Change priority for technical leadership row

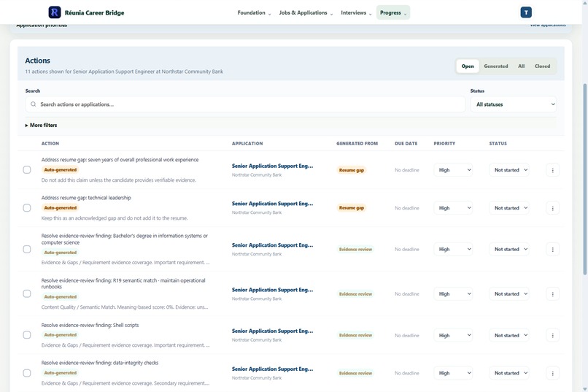[453, 208]
